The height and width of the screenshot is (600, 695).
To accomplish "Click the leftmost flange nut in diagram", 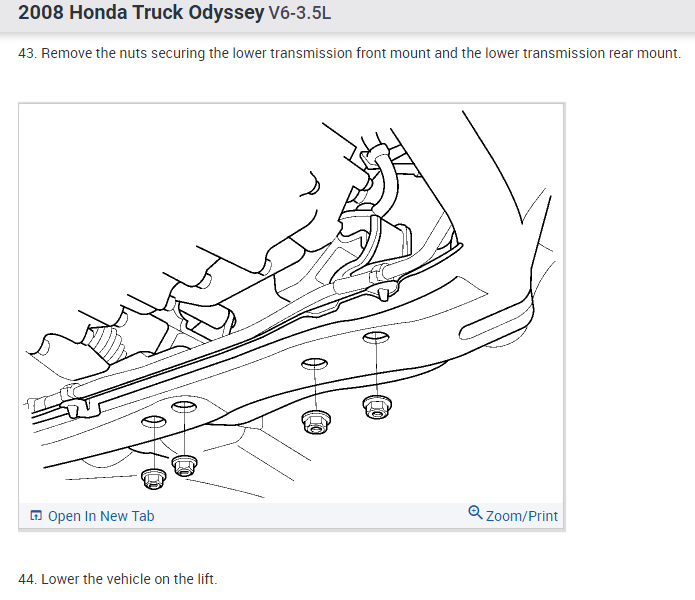I will point(153,479).
